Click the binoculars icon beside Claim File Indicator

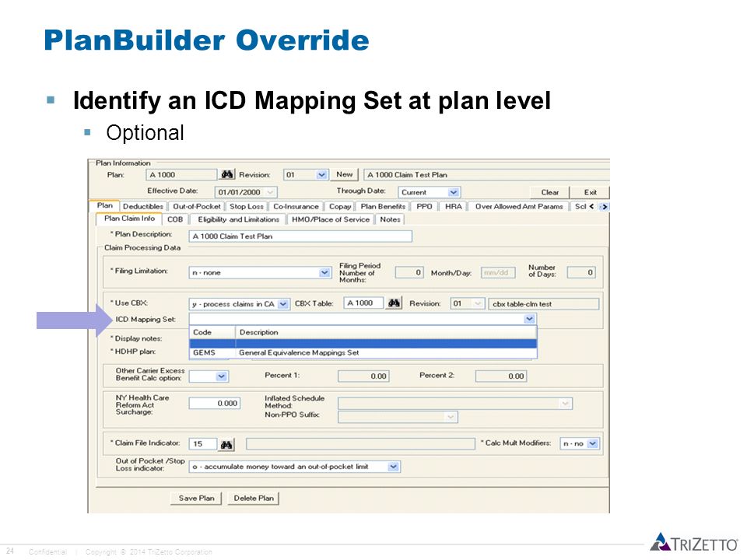226,444
